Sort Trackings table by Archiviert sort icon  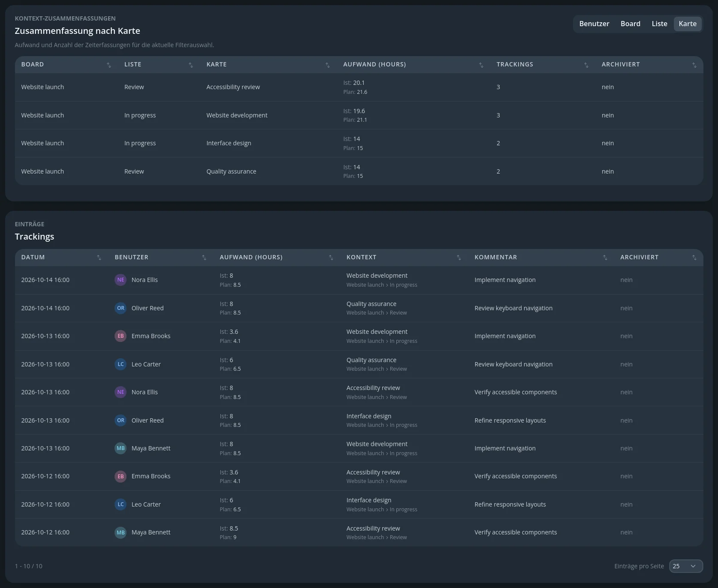(x=694, y=258)
